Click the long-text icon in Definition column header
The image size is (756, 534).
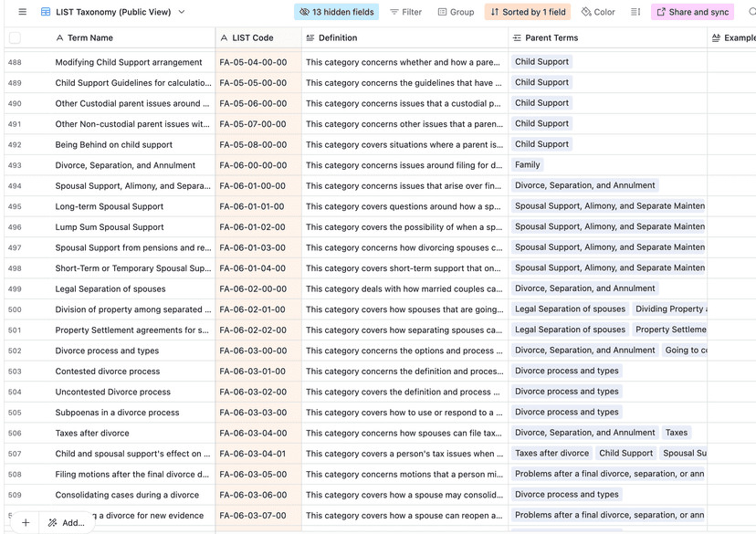click(x=311, y=37)
